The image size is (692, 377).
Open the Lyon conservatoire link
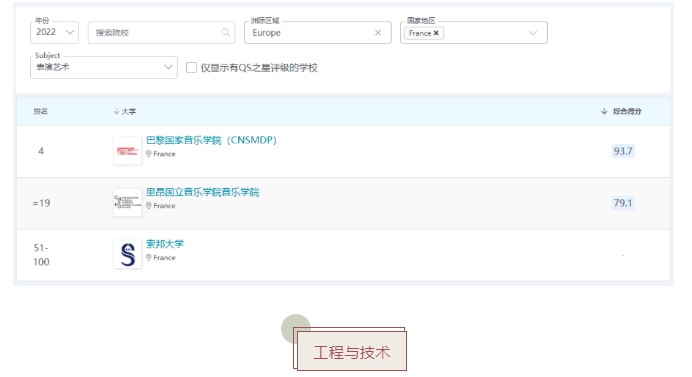(203, 192)
